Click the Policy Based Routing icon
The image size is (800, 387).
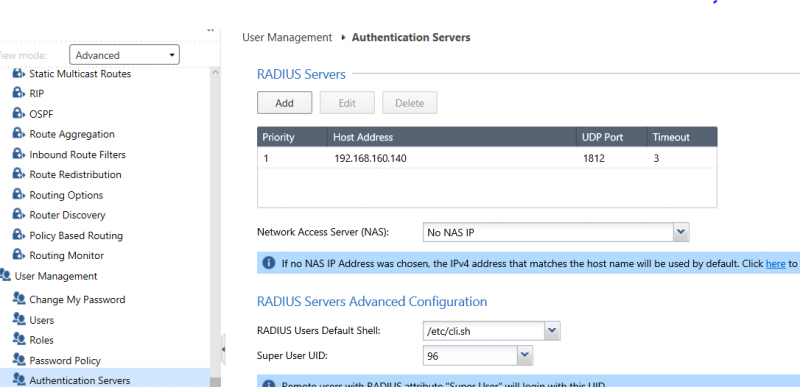(19, 235)
